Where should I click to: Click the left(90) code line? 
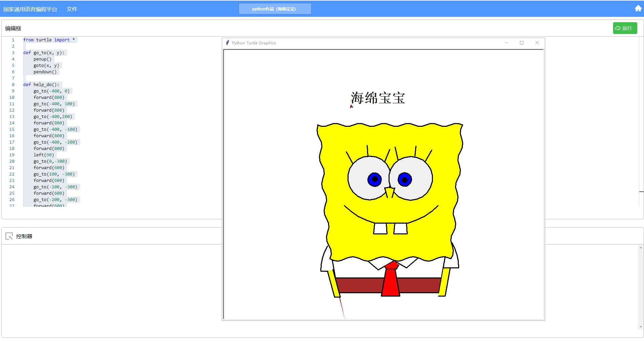coord(44,155)
